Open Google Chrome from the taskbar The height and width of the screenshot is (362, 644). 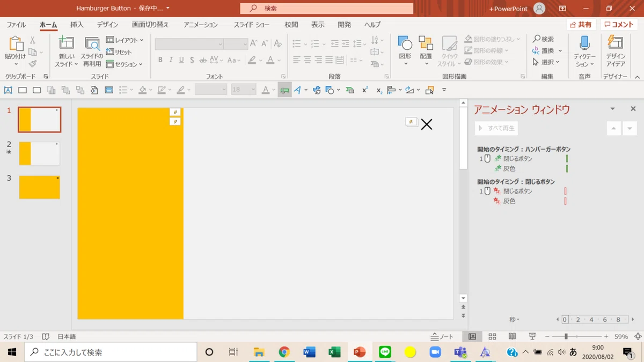click(284, 352)
